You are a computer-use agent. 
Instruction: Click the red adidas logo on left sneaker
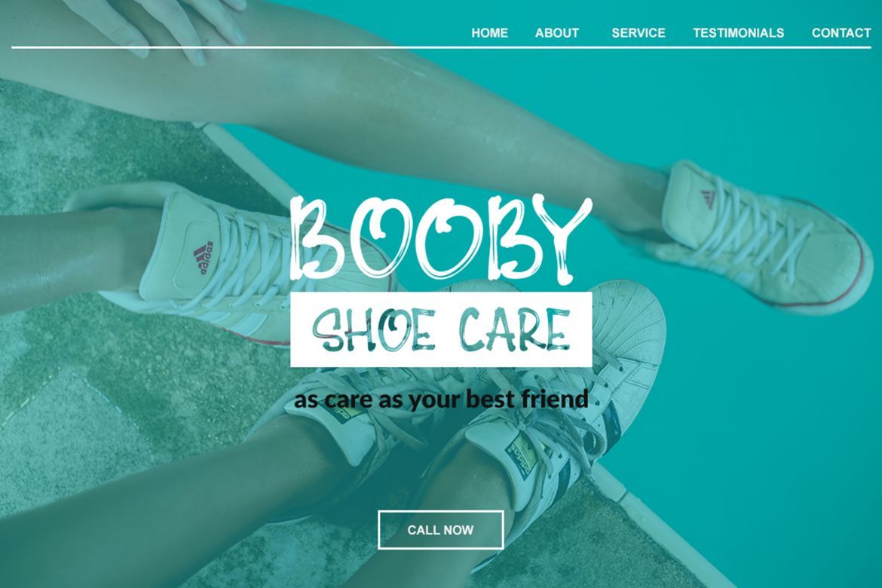pyautogui.click(x=203, y=258)
